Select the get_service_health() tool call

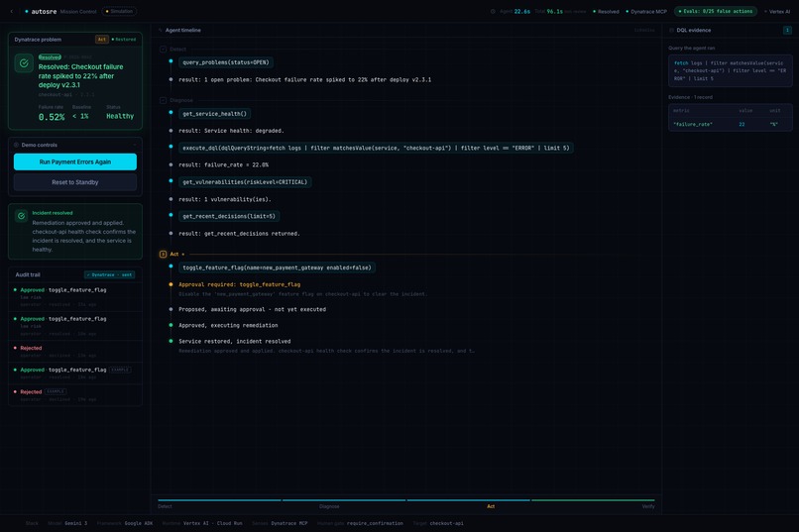point(214,114)
